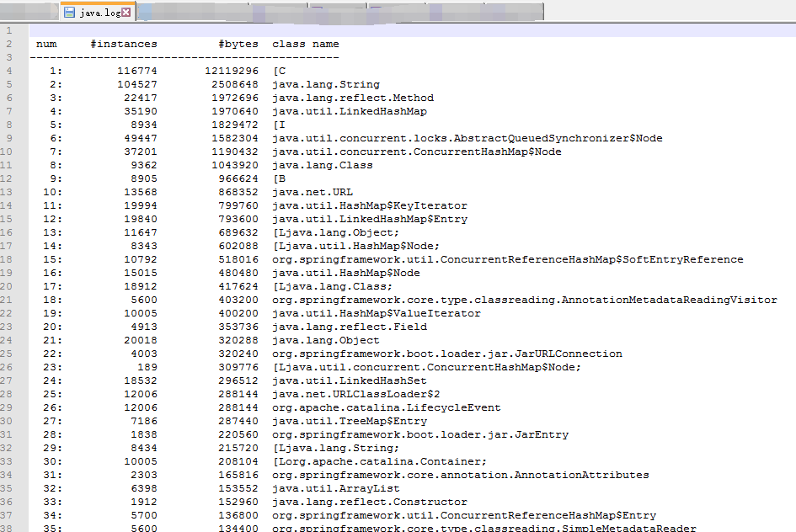
Task: Click 'AbstractQueuedSynchronizer$Node' class line
Action: point(467,138)
